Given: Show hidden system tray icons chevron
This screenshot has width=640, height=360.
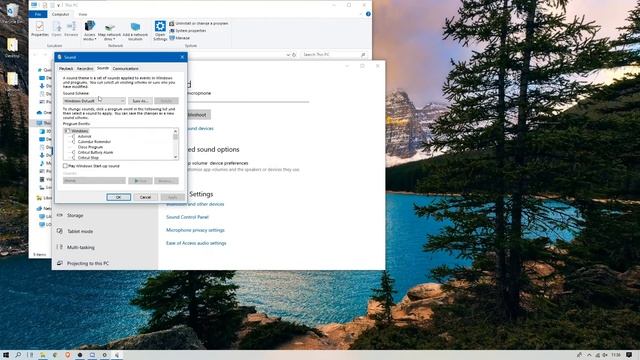Looking at the screenshot, I should pos(589,355).
